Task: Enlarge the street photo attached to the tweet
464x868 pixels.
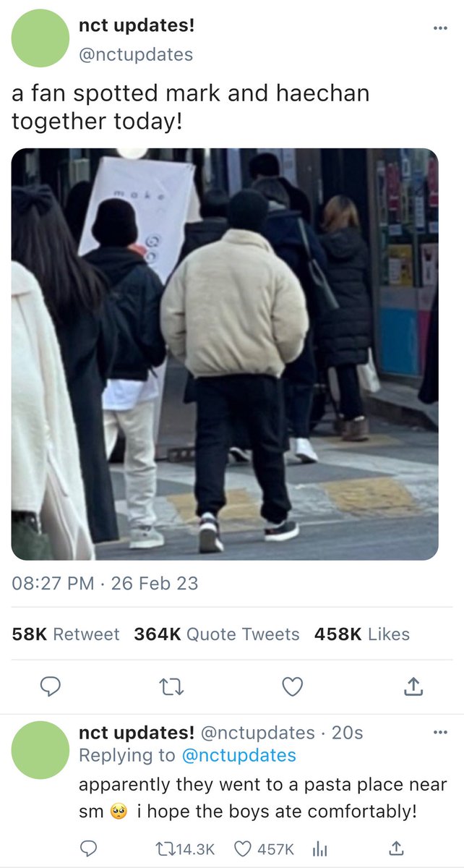Action: click(x=225, y=354)
